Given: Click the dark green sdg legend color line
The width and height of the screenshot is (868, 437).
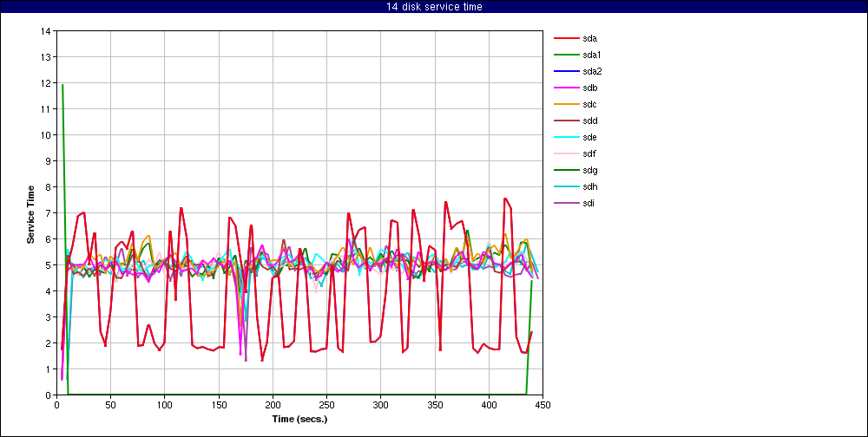Looking at the screenshot, I should tap(565, 170).
